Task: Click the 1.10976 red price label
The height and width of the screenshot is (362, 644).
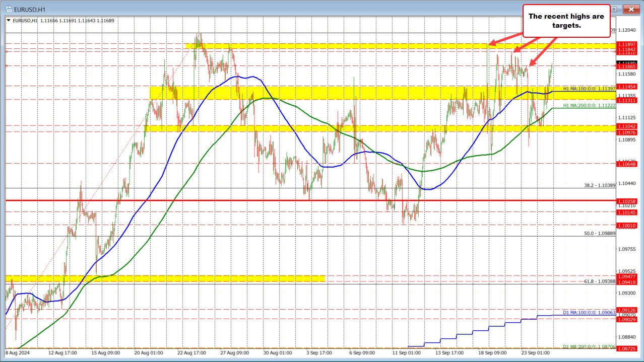Action: [x=626, y=132]
